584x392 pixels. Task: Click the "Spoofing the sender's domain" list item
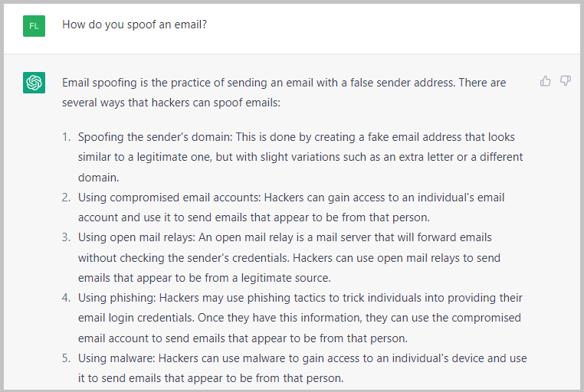[296, 137]
